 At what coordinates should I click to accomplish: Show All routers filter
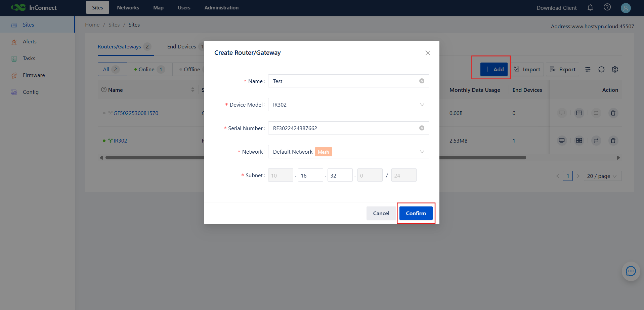[x=112, y=69]
